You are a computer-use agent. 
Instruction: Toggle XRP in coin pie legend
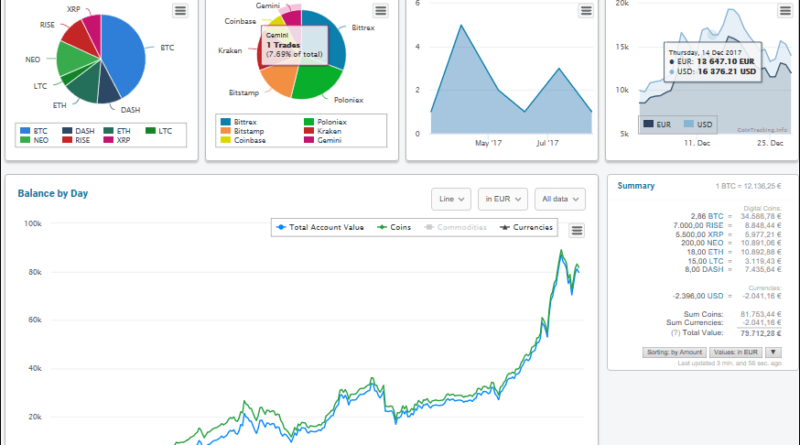pyautogui.click(x=117, y=140)
